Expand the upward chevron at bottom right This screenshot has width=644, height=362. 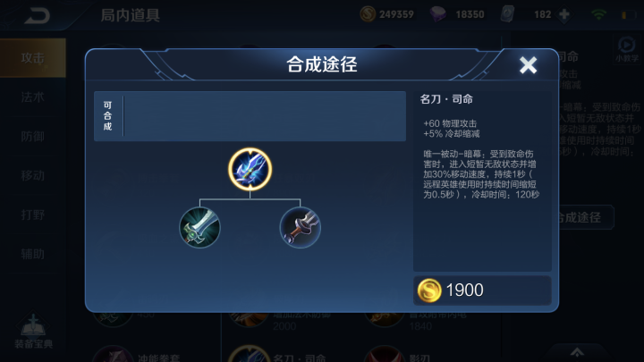[577, 352]
